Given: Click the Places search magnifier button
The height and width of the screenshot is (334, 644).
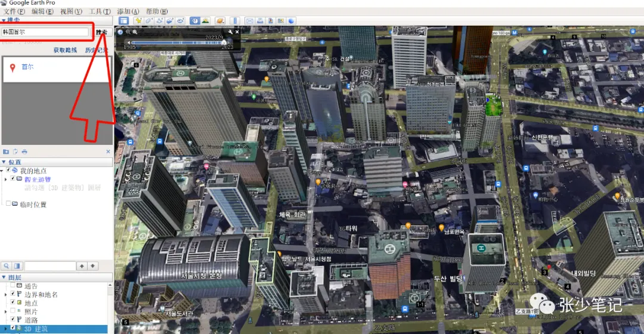Looking at the screenshot, I should tap(6, 266).
